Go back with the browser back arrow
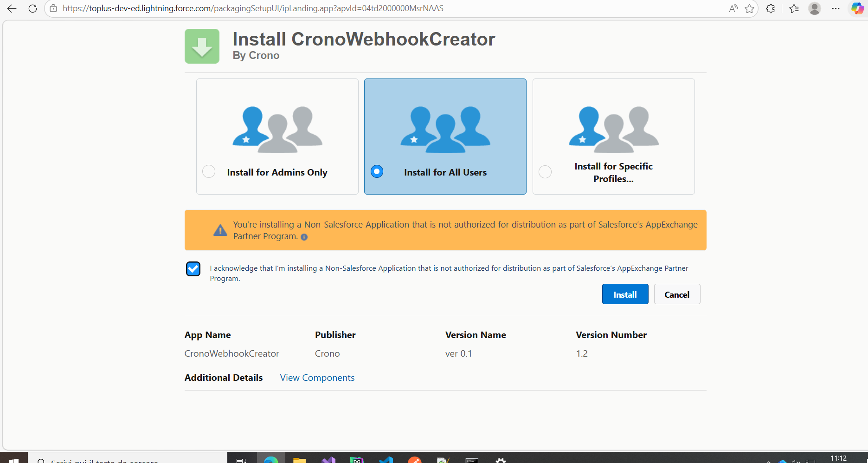Image resolution: width=868 pixels, height=463 pixels. coord(12,8)
